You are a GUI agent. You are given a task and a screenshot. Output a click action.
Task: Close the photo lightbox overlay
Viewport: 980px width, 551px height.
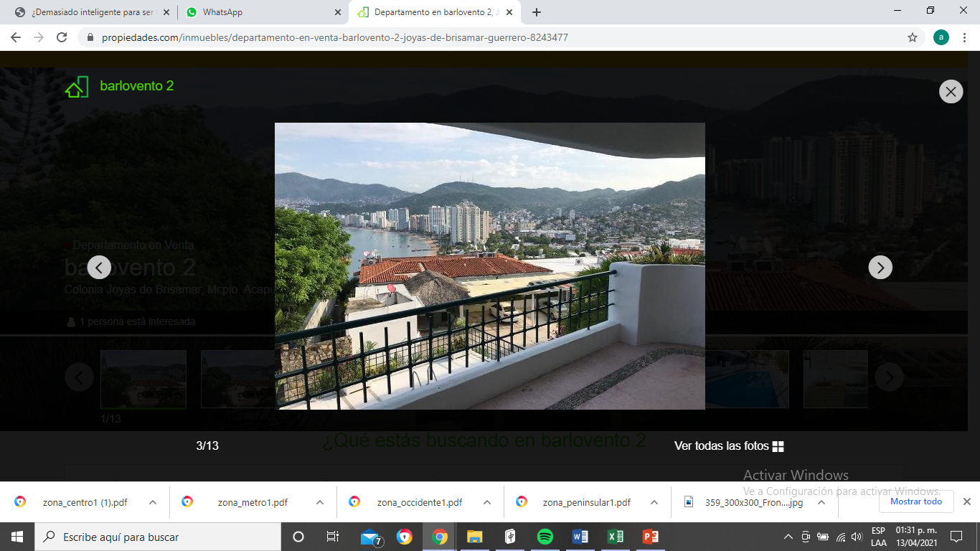pos(951,91)
